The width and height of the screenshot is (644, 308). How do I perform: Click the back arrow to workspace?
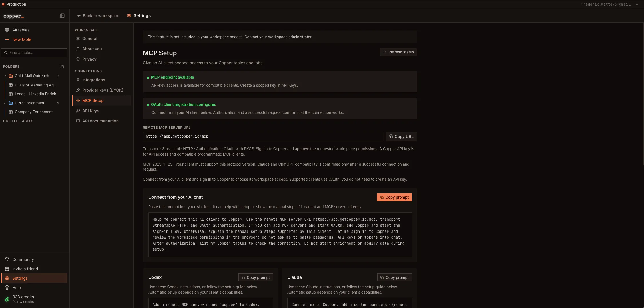pos(79,16)
